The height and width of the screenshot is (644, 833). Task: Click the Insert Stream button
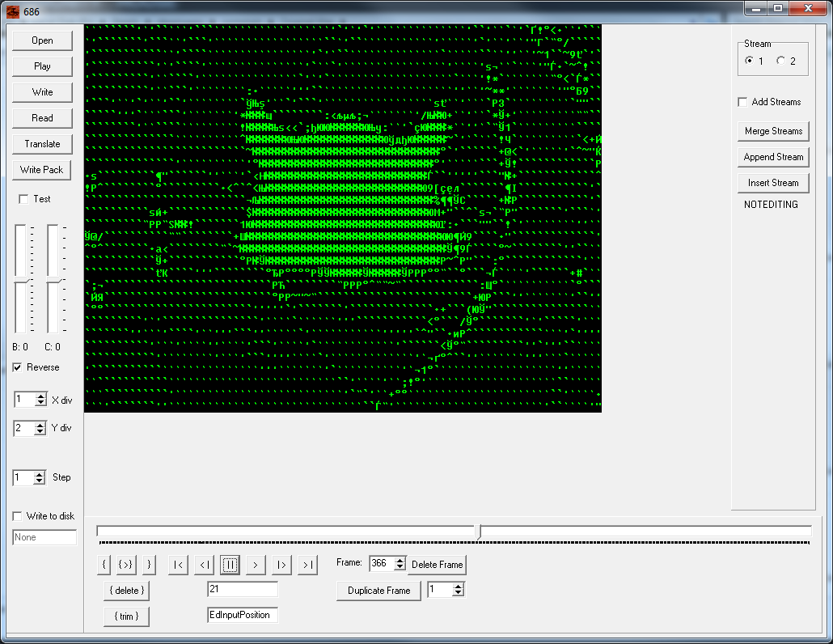coord(773,183)
